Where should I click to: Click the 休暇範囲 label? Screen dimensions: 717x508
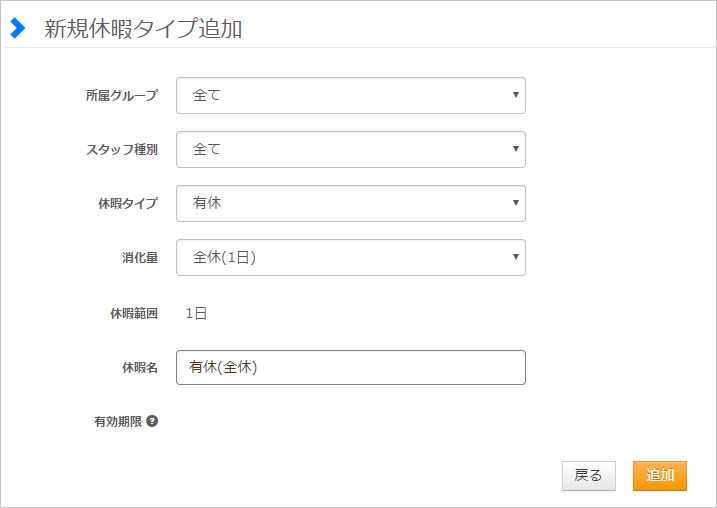pos(134,314)
